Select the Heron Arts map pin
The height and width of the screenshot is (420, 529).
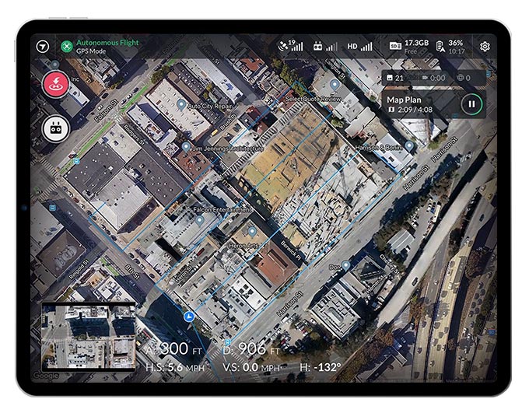click(252, 232)
